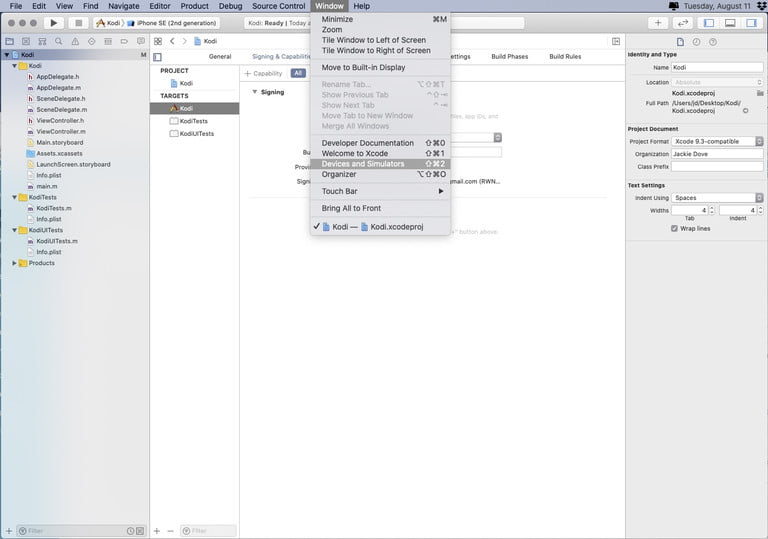Click the code review arrows button
This screenshot has height=539, width=768.
pos(684,22)
